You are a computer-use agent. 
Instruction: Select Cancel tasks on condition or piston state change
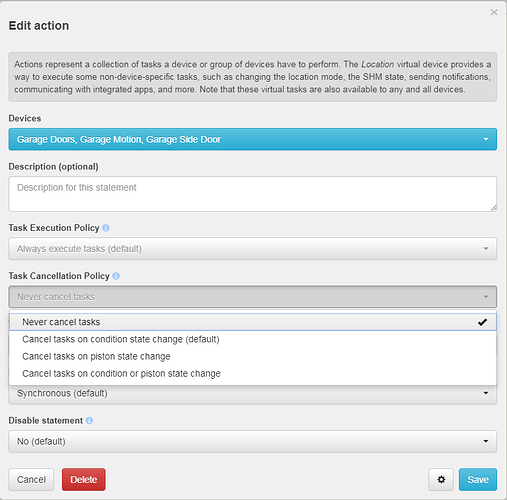(253, 374)
